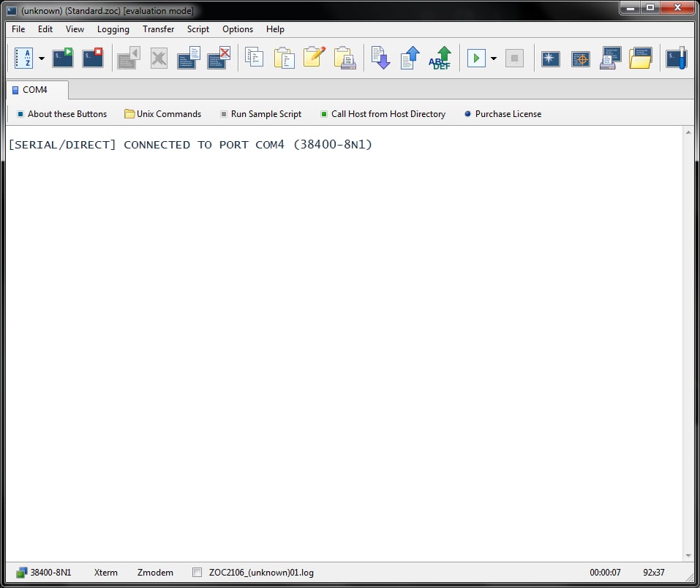The width and height of the screenshot is (700, 588).
Task: Expand the host directory dropdown arrow
Action: coord(42,59)
